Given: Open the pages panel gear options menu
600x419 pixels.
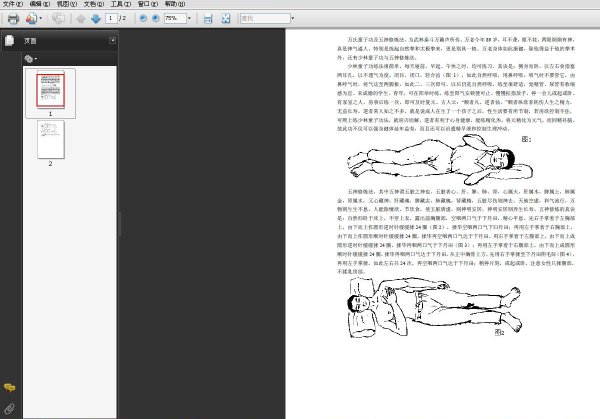Looking at the screenshot, I should pyautogui.click(x=31, y=59).
